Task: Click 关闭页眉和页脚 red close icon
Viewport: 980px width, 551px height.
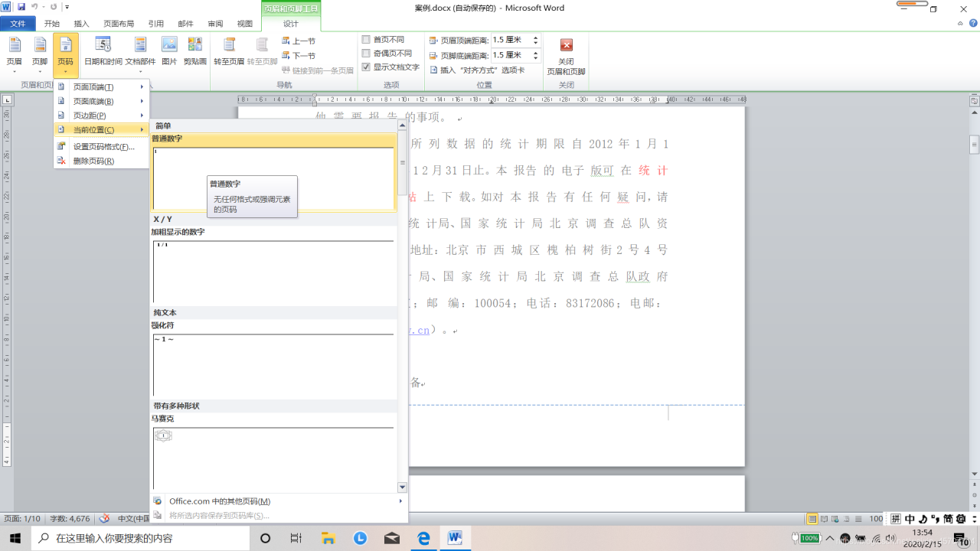Action: (x=566, y=46)
